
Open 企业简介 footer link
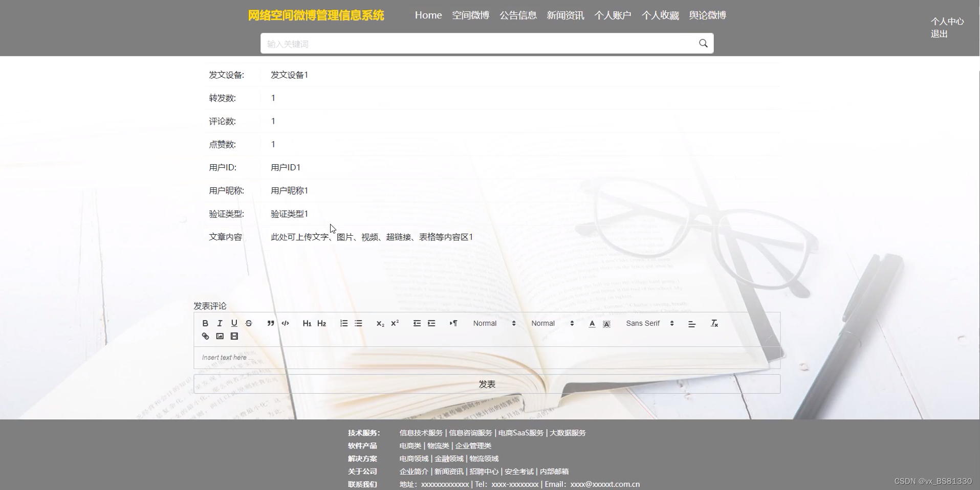[x=413, y=472]
